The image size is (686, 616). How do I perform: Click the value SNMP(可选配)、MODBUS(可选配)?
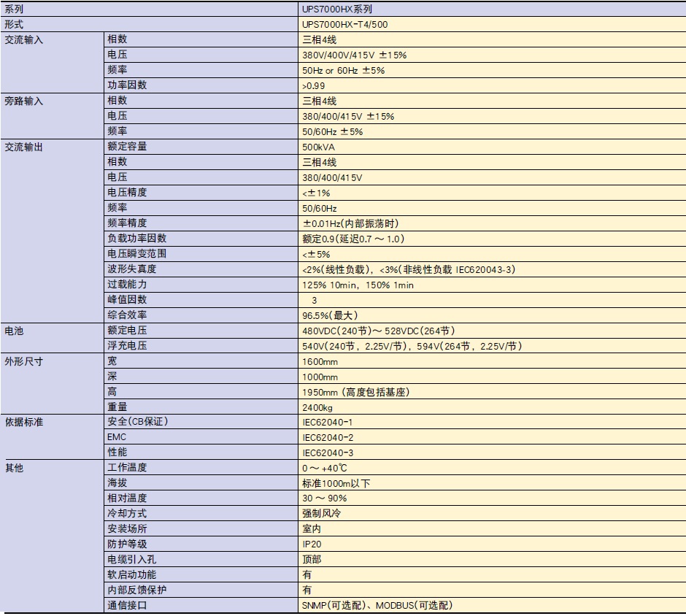pos(377,606)
